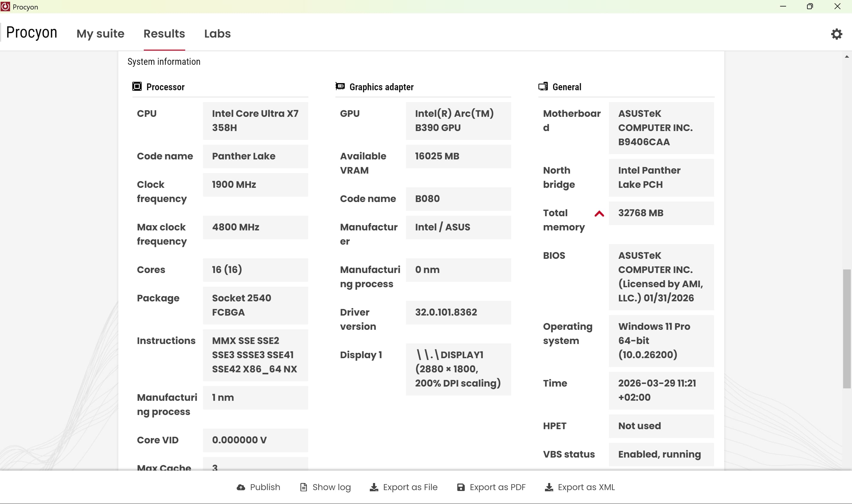Click the Publish button
The width and height of the screenshot is (852, 504).
265,487
